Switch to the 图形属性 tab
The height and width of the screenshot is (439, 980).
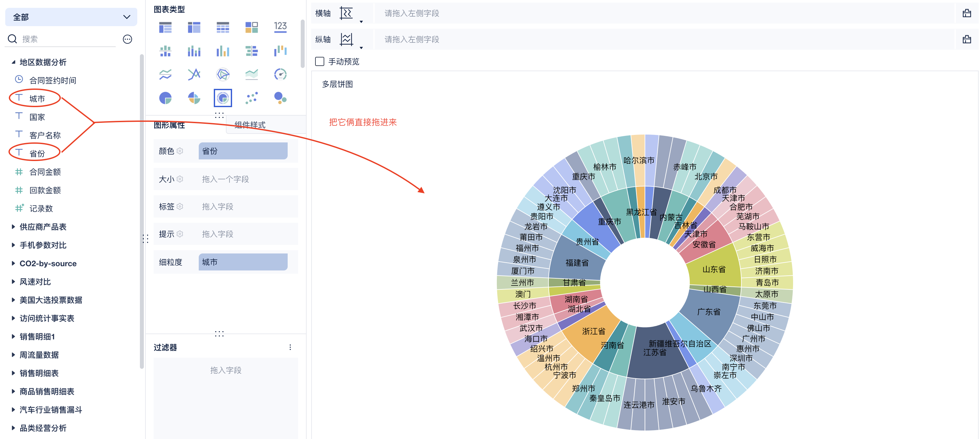[169, 125]
